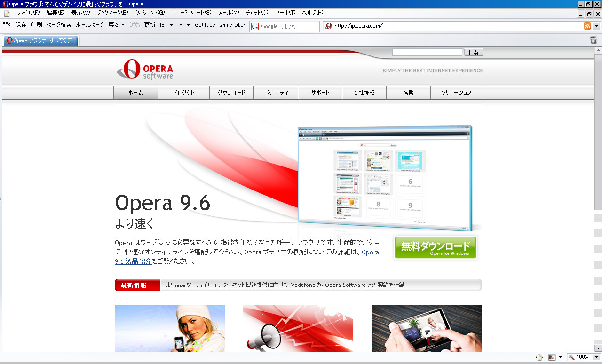Click the 開く toolbar button
Image resolution: width=602 pixels, height=364 pixels.
[x=7, y=25]
